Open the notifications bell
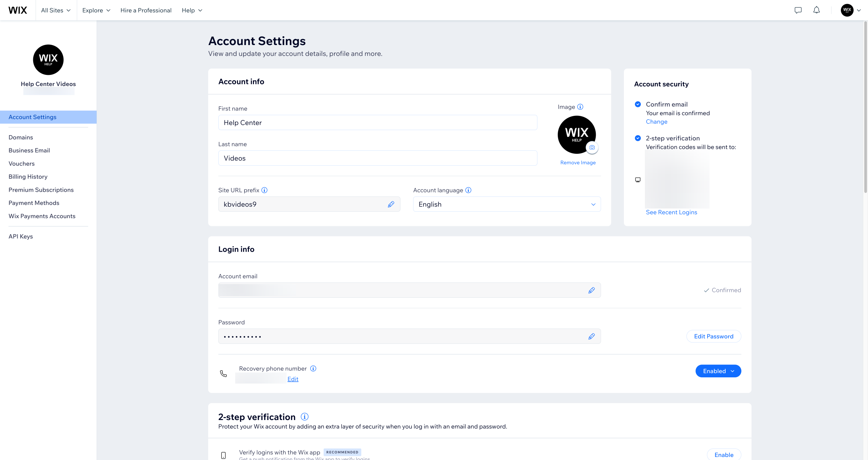The width and height of the screenshot is (868, 460). 816,10
